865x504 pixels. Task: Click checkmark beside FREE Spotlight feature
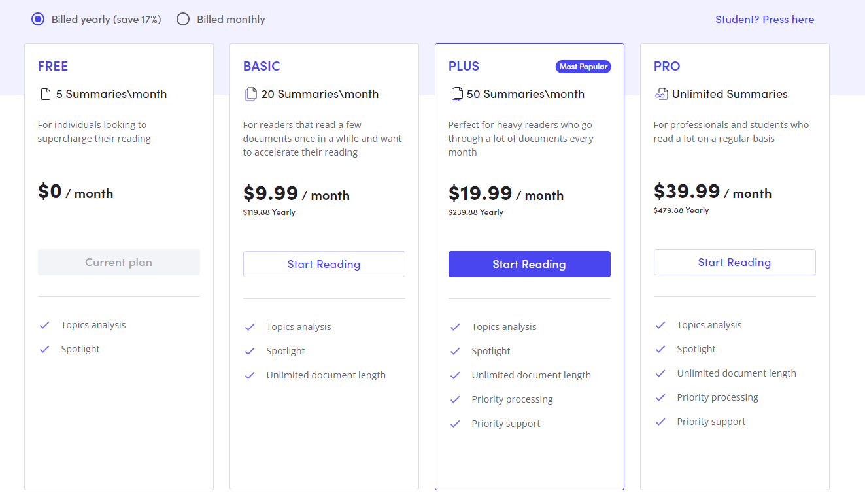tap(44, 349)
